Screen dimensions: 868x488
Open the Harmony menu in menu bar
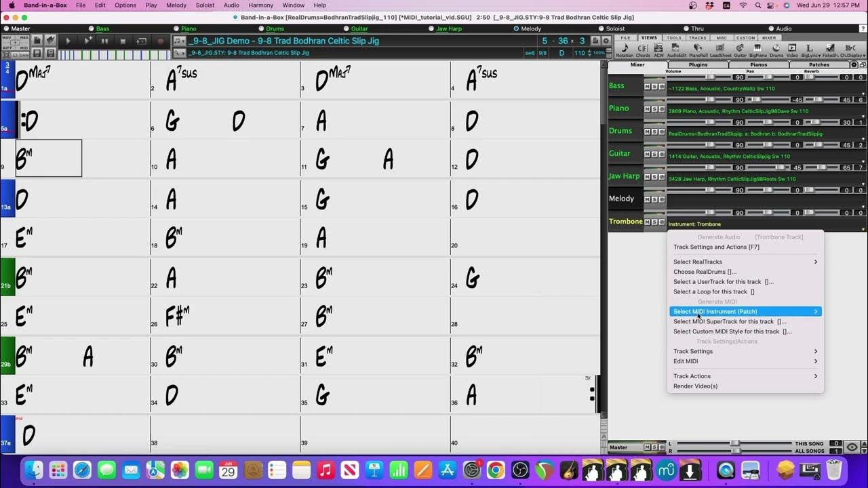pos(260,5)
